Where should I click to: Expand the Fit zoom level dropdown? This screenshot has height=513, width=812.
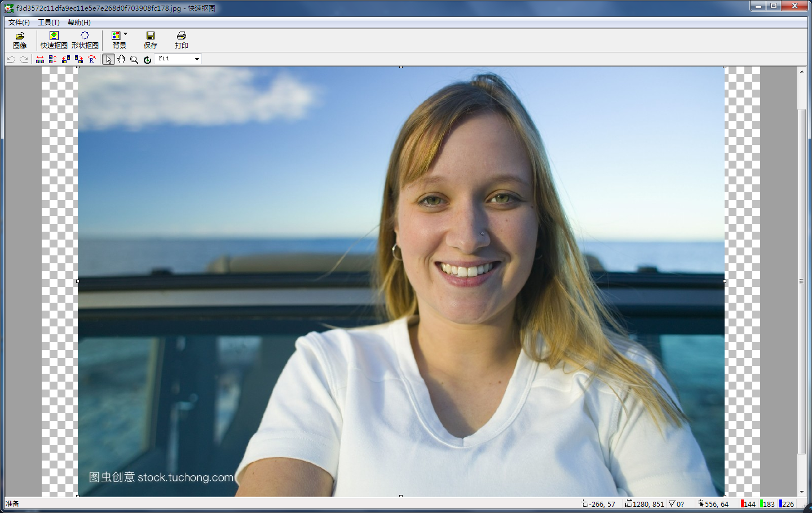click(197, 59)
